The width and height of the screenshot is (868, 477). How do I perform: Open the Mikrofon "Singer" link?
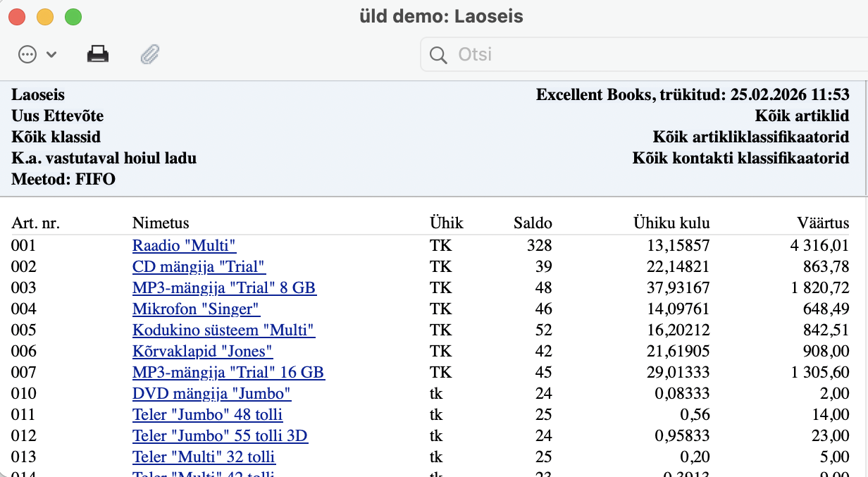(196, 309)
